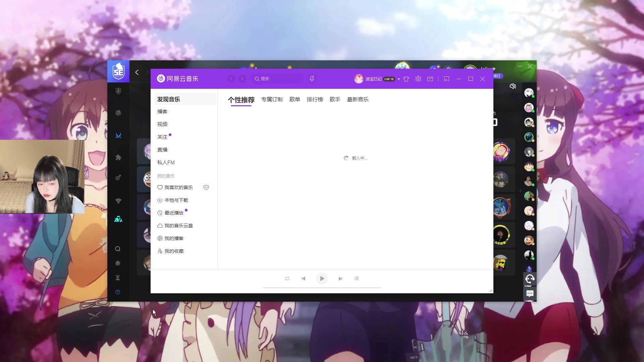Collapse the 5E friends panel chevron
644x362 pixels.
[521, 191]
